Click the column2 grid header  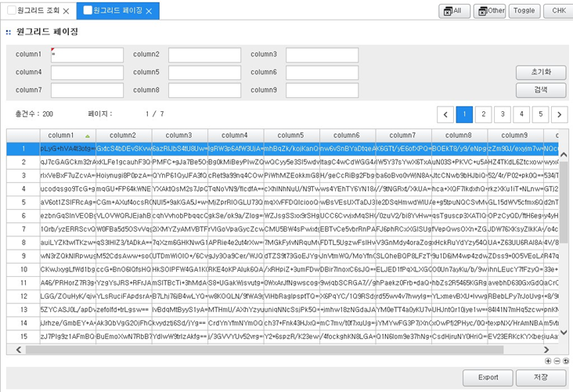pyautogui.click(x=124, y=135)
